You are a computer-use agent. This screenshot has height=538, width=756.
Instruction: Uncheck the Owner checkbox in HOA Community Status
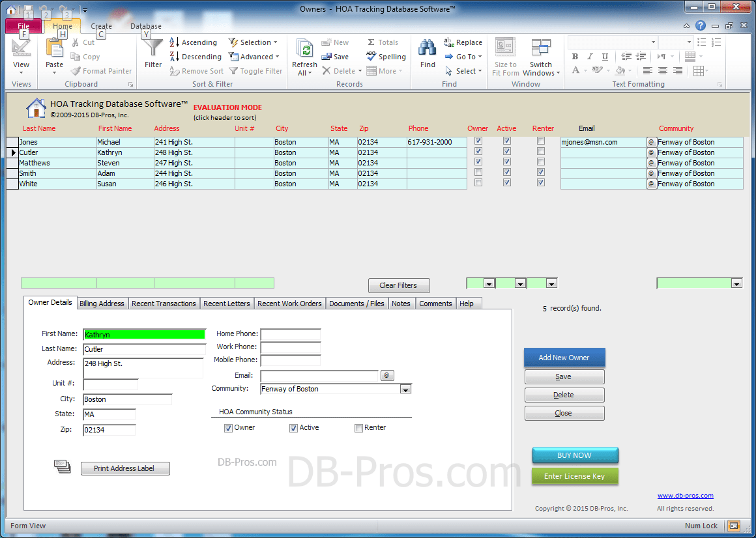(228, 427)
